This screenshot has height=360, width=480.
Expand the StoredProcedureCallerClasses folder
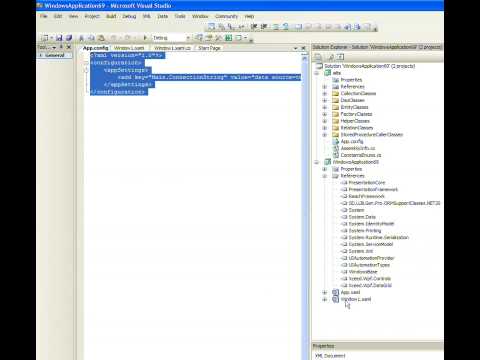click(325, 135)
